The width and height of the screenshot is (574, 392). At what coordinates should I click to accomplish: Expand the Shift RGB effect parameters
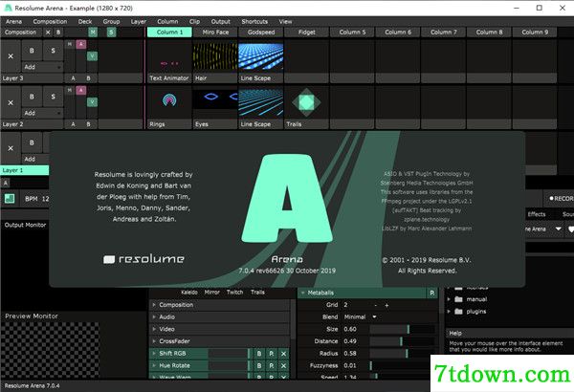tap(154, 353)
